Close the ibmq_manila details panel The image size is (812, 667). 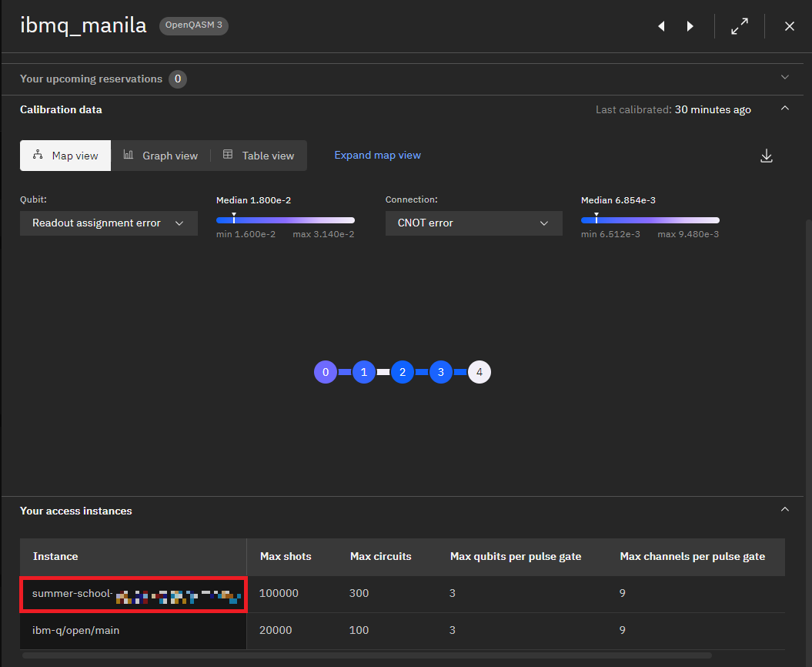point(789,26)
